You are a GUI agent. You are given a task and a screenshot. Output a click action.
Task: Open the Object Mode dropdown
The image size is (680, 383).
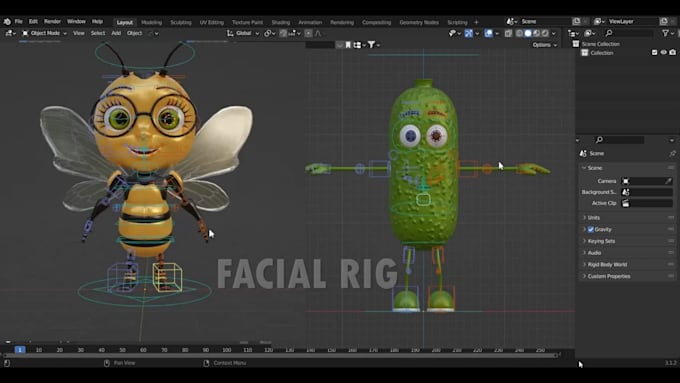pyautogui.click(x=44, y=33)
